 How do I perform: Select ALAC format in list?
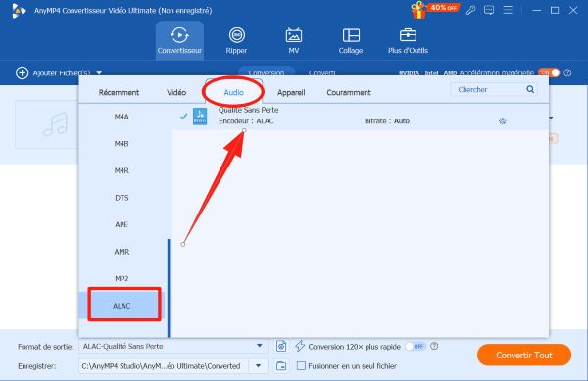pos(122,306)
